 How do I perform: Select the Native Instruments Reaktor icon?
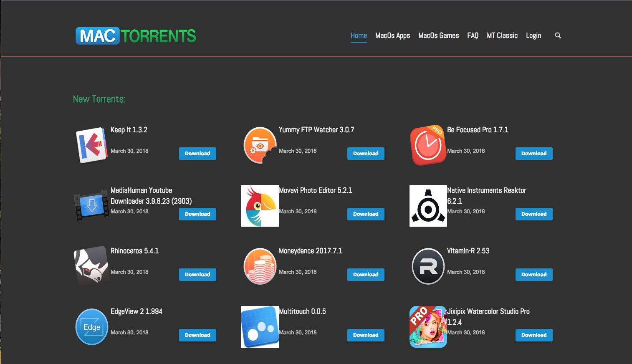click(x=428, y=206)
